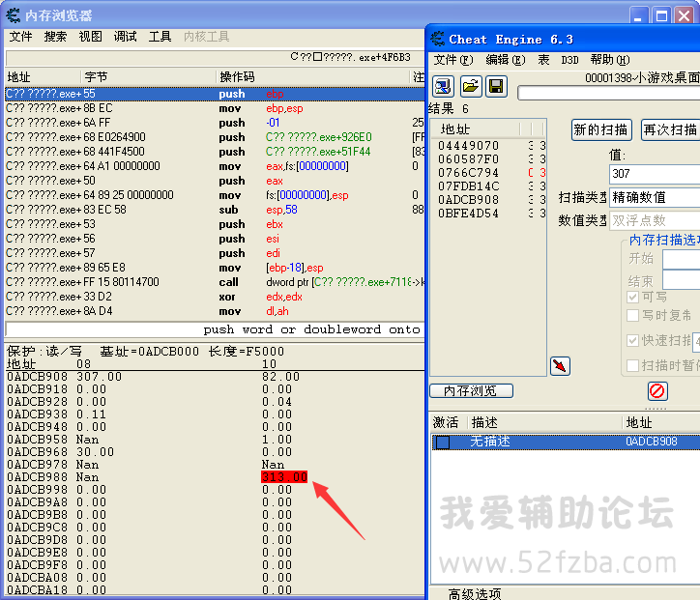Click 307.00 value at 0ADCB908 row
The width and height of the screenshot is (700, 600).
100,377
